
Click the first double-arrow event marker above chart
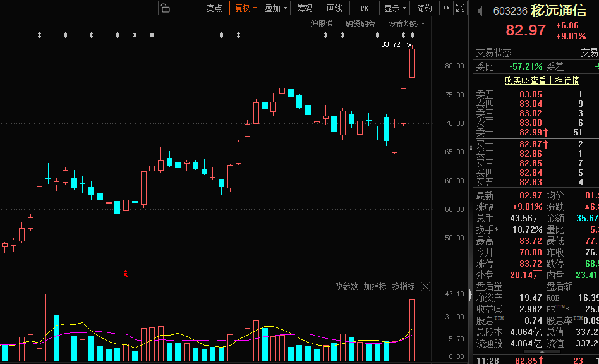click(39, 35)
